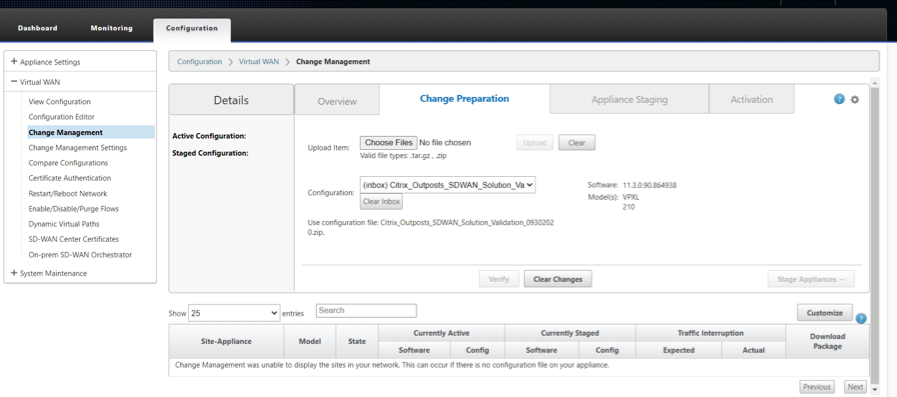
Task: Click the Stage Appliances button
Action: click(811, 279)
